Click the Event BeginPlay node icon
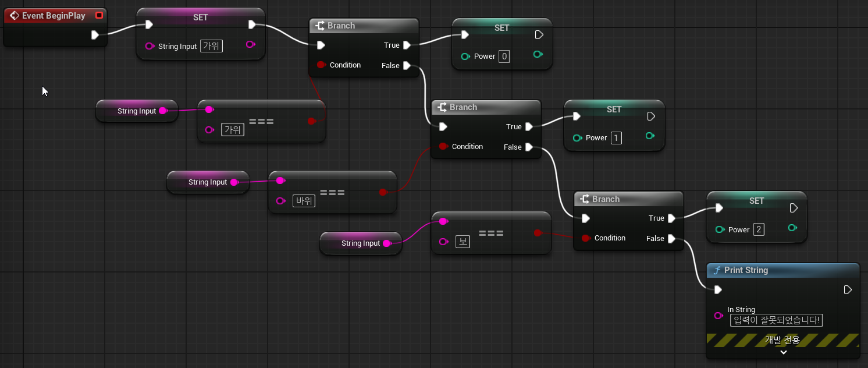 15,16
